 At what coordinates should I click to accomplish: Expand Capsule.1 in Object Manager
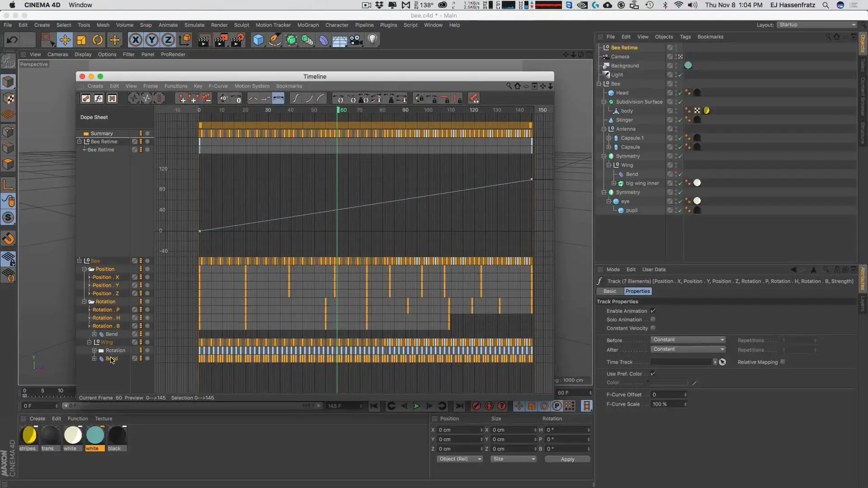point(609,138)
